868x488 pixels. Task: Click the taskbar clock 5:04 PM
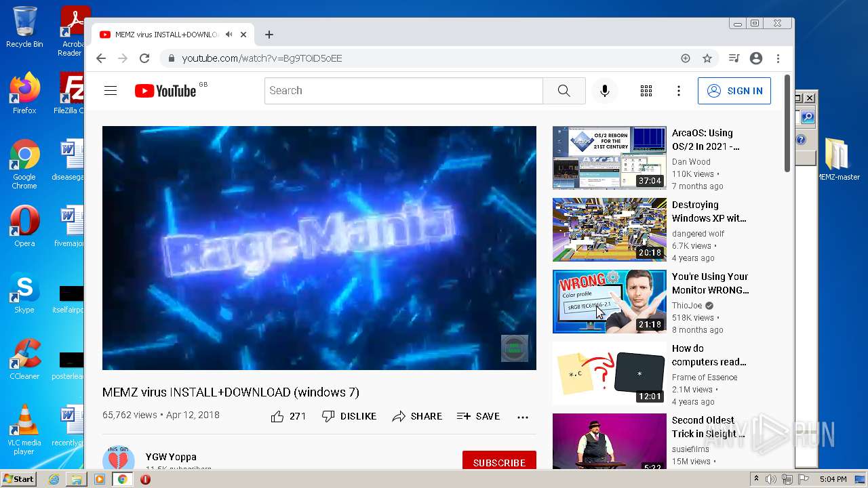click(833, 479)
